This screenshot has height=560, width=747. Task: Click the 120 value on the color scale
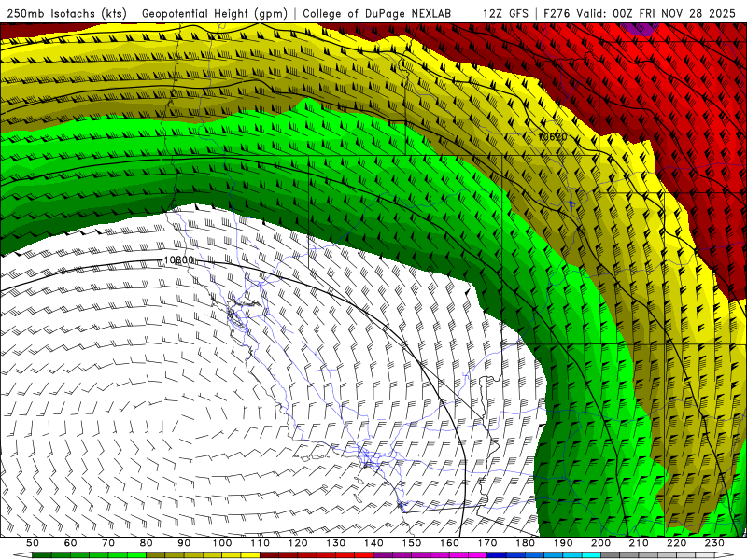(x=298, y=543)
